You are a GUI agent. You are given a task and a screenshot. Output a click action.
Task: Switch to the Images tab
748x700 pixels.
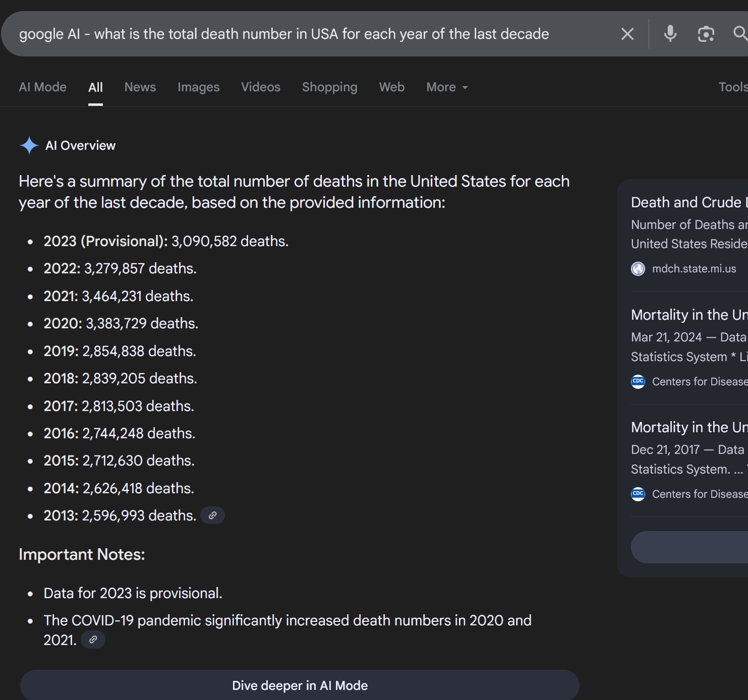click(x=199, y=87)
